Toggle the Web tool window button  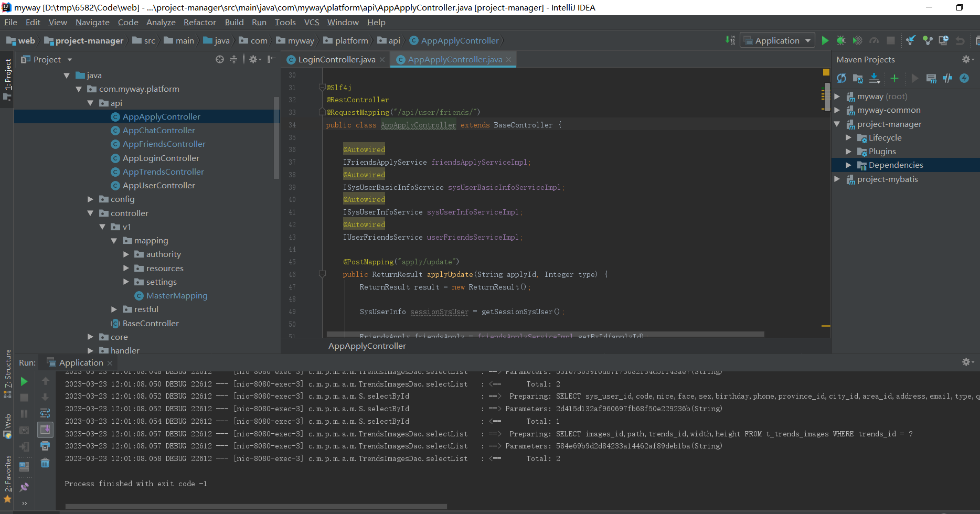click(x=7, y=426)
